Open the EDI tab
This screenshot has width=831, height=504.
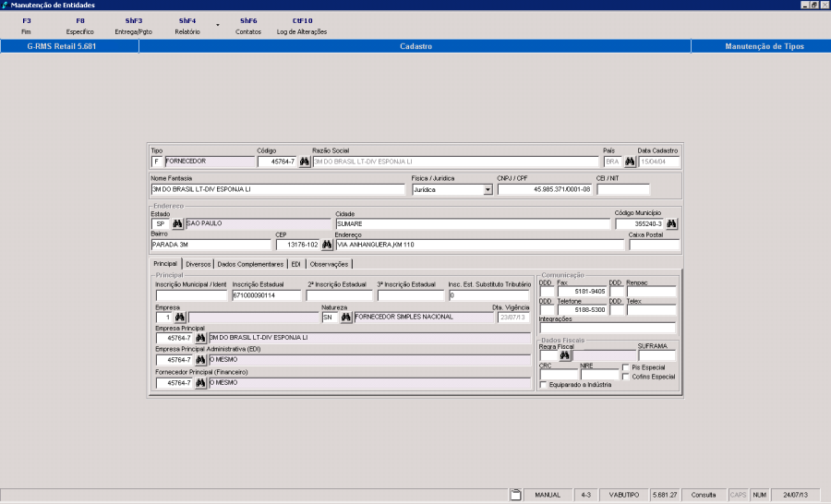(x=295, y=264)
